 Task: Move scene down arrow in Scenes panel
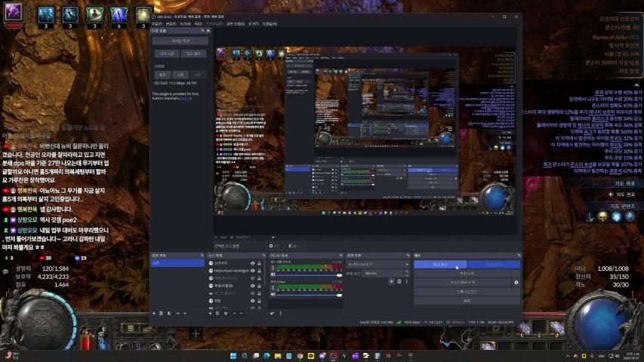(x=185, y=313)
